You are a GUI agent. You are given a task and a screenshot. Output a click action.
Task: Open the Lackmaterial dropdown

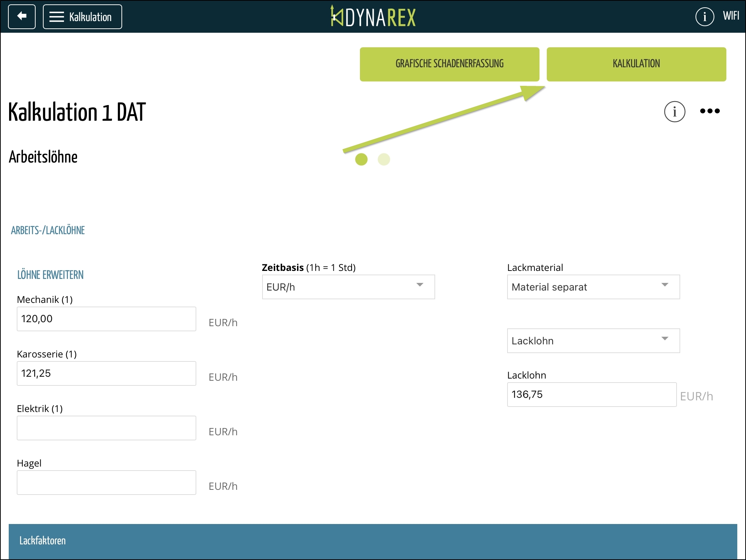click(x=593, y=287)
